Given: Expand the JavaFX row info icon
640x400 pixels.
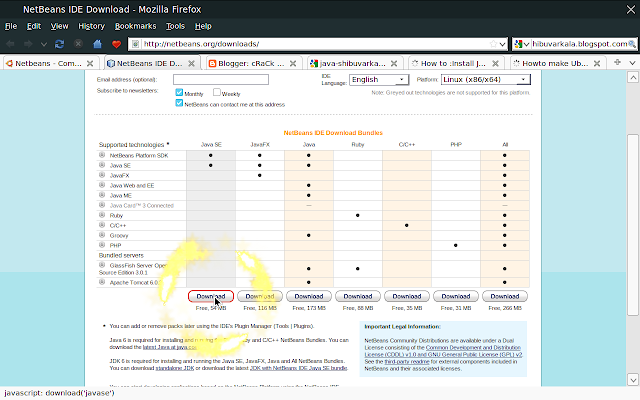Looking at the screenshot, I should pyautogui.click(x=102, y=175).
